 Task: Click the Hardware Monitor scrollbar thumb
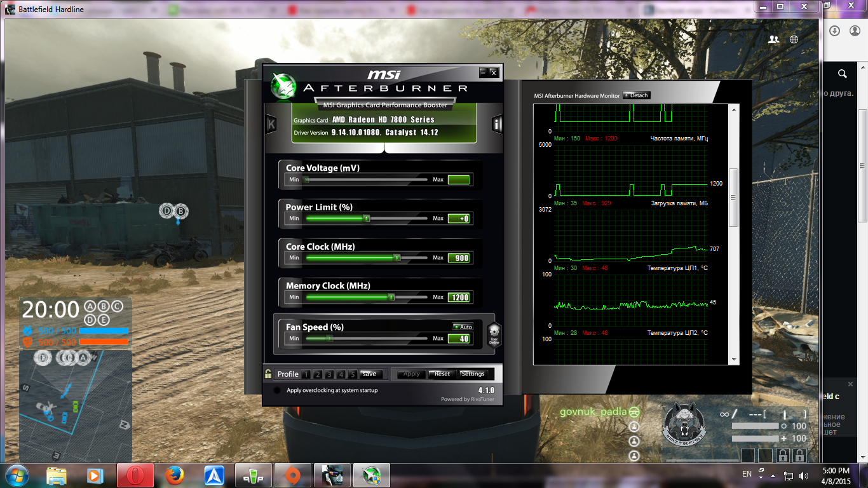[734, 197]
